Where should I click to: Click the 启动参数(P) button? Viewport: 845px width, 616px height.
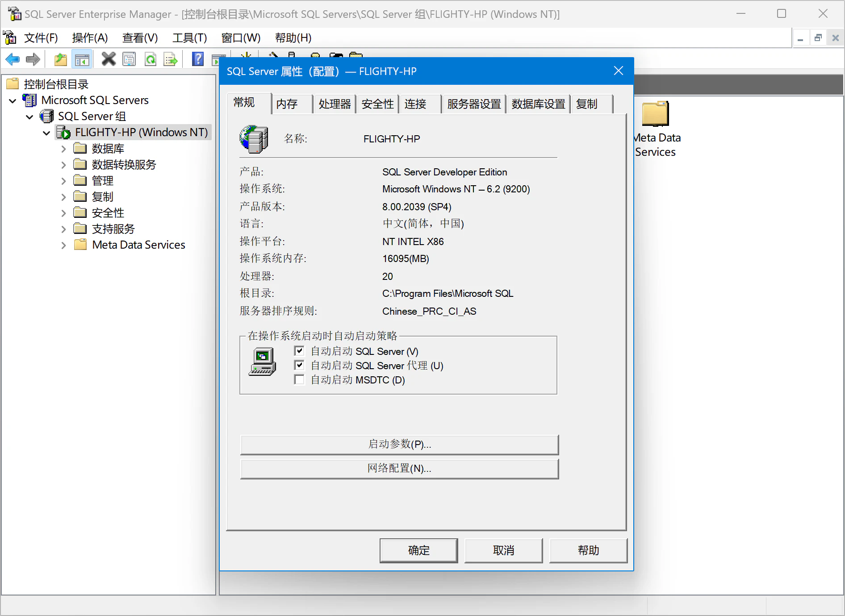tap(399, 444)
